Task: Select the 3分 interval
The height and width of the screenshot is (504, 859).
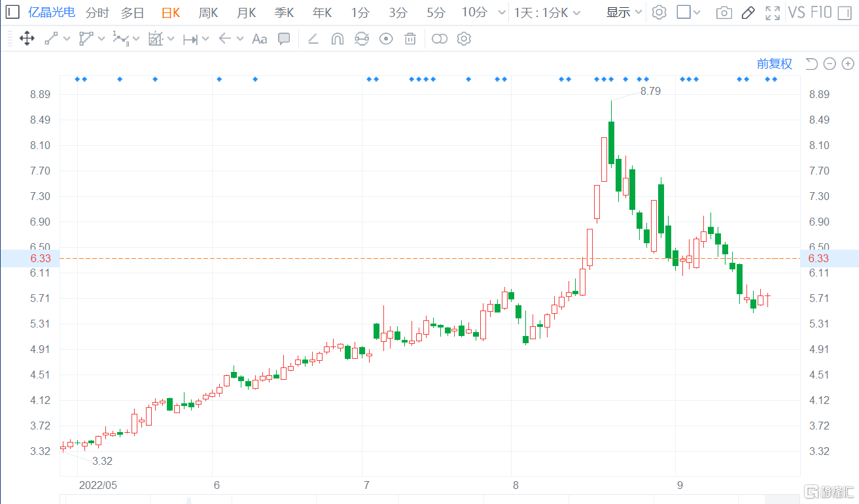Action: point(398,12)
